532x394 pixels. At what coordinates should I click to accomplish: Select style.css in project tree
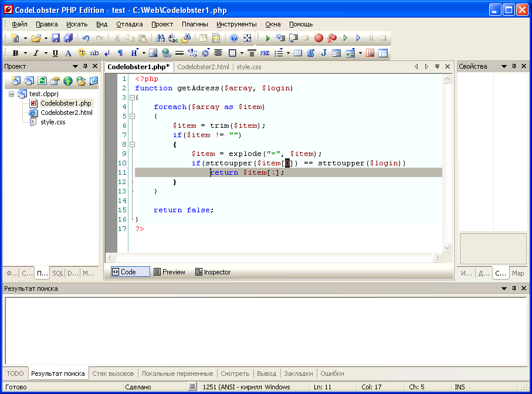[x=53, y=122]
